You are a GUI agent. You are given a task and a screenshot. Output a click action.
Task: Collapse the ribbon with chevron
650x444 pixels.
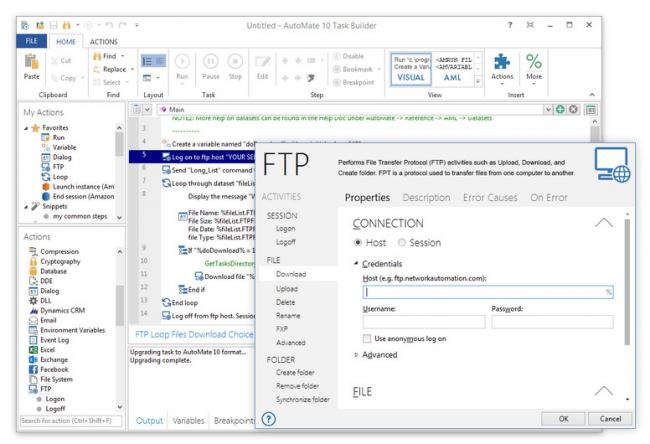pos(592,95)
